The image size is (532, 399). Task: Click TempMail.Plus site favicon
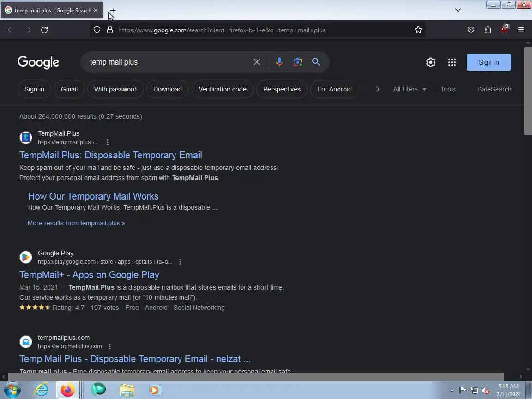[x=26, y=138]
